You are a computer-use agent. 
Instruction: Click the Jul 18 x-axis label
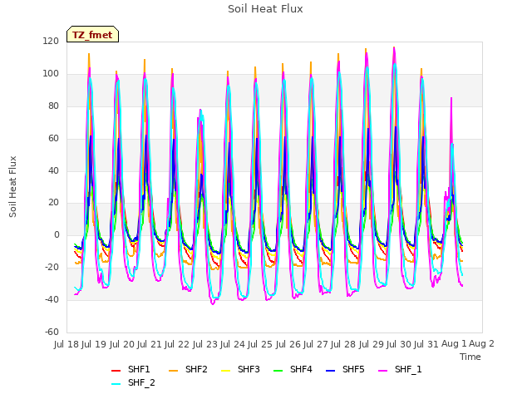pos(66,344)
